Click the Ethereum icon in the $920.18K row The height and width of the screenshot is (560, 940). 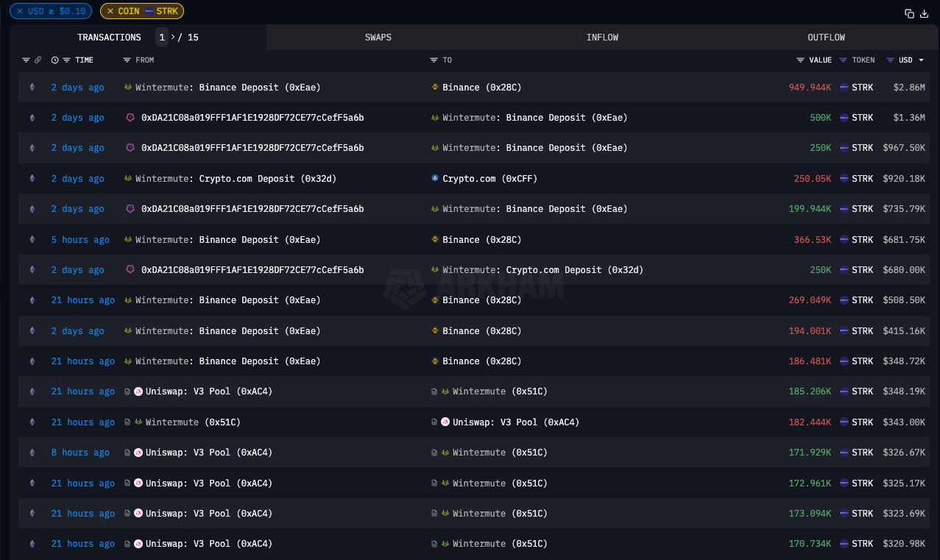[x=32, y=179]
